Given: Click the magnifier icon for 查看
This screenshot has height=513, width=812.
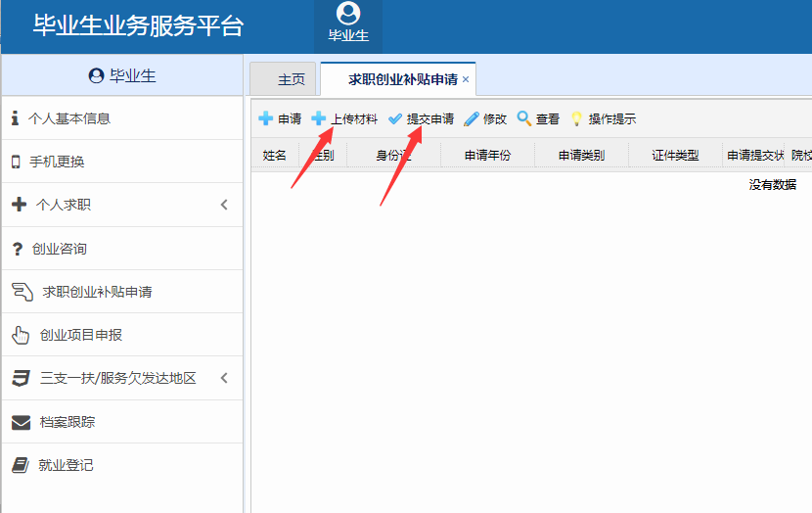Looking at the screenshot, I should (524, 118).
